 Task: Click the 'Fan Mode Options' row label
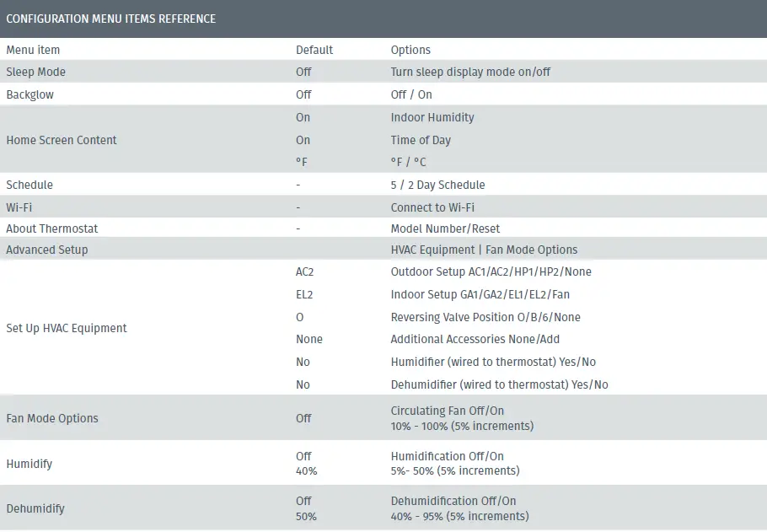(52, 418)
